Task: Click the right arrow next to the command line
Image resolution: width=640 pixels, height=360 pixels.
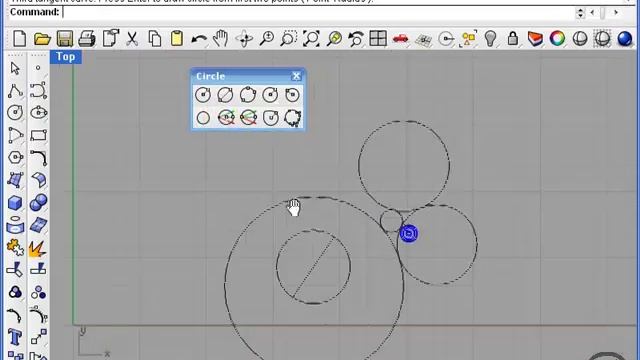Action: (x=616, y=13)
